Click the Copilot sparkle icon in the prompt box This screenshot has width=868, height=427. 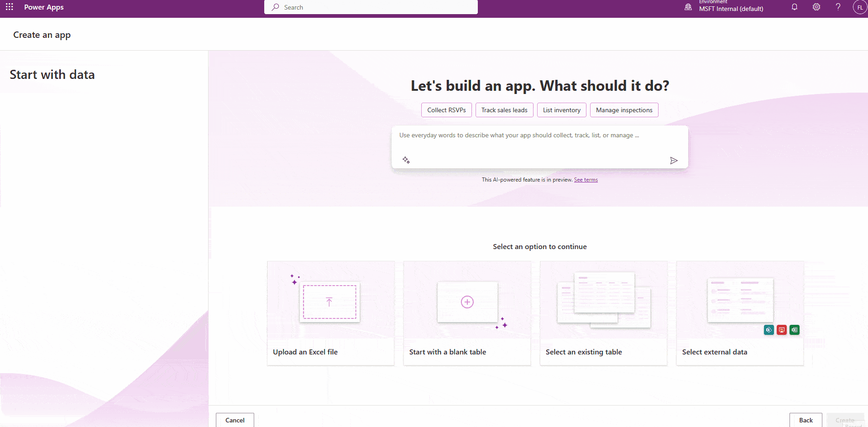406,160
